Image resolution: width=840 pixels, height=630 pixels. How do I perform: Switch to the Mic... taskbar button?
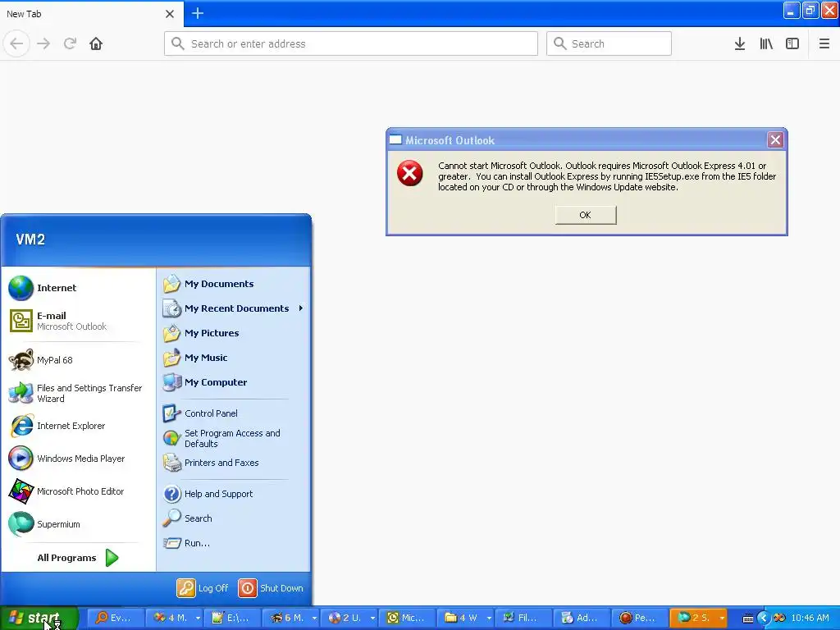[x=408, y=618]
